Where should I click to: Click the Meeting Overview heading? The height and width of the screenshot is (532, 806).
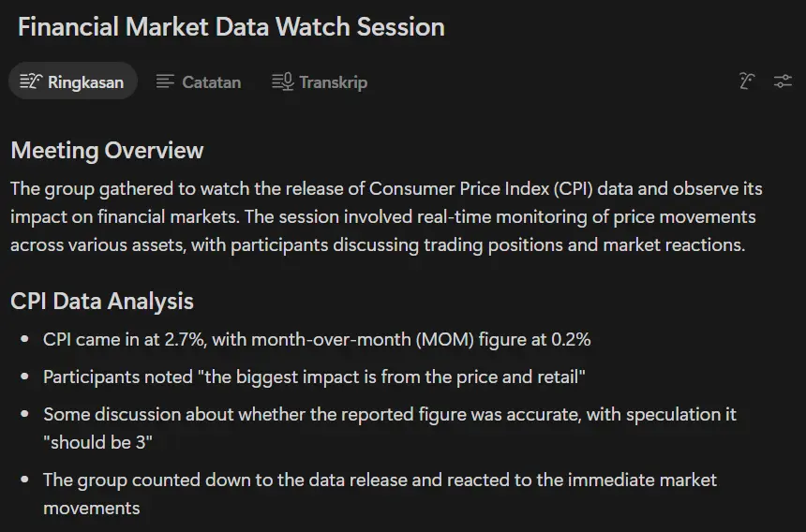click(107, 151)
